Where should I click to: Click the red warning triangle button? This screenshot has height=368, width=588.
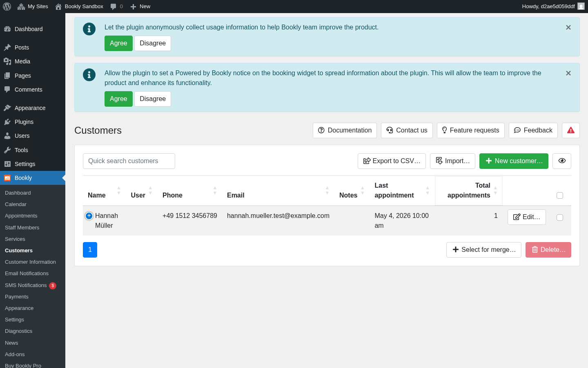571,130
